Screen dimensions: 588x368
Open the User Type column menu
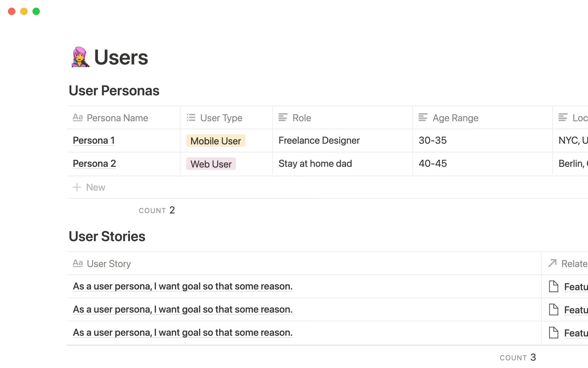click(221, 118)
